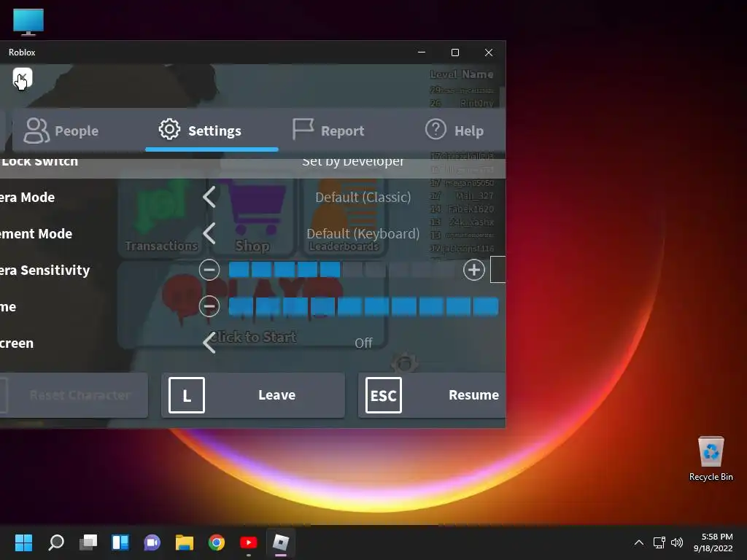Toggle the Fullscreen Off value
747x560 pixels.
point(363,343)
